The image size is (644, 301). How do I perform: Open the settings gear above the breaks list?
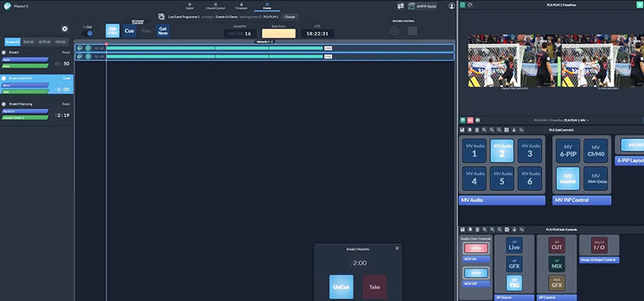coord(64,29)
